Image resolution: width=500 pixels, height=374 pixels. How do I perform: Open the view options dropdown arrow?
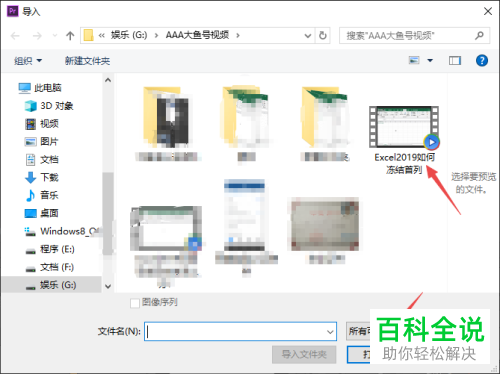tap(430, 60)
